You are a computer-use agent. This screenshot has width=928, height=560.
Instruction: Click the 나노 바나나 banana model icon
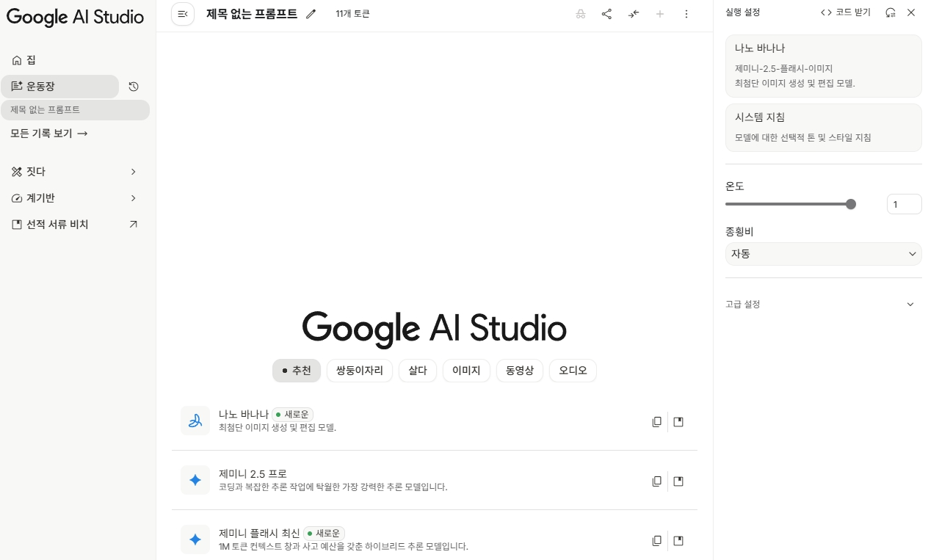(195, 421)
